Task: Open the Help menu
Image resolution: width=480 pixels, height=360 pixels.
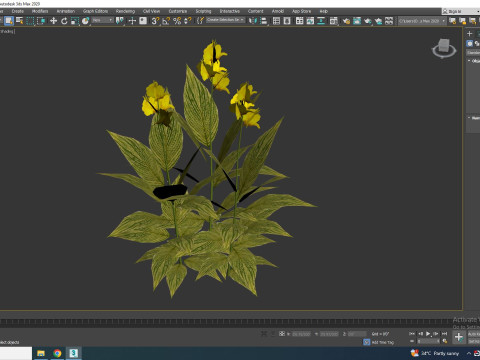Action: [x=324, y=11]
